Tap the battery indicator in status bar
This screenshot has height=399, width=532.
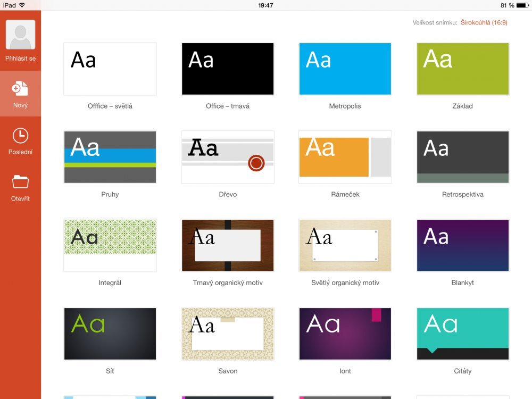[x=523, y=5]
